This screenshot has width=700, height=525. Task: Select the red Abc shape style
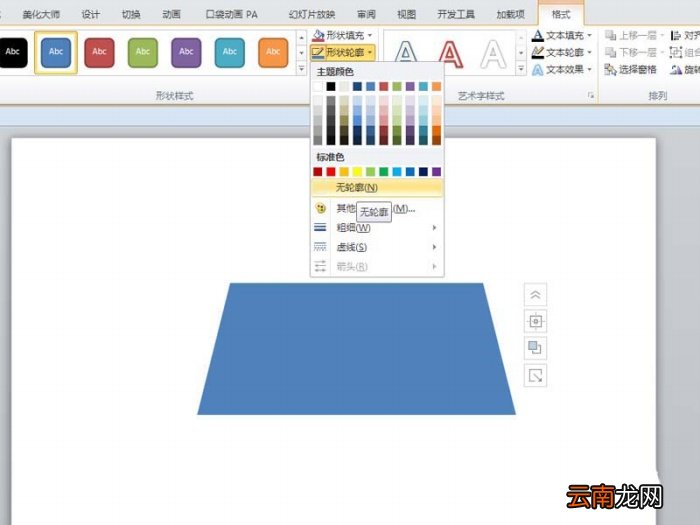coord(99,52)
